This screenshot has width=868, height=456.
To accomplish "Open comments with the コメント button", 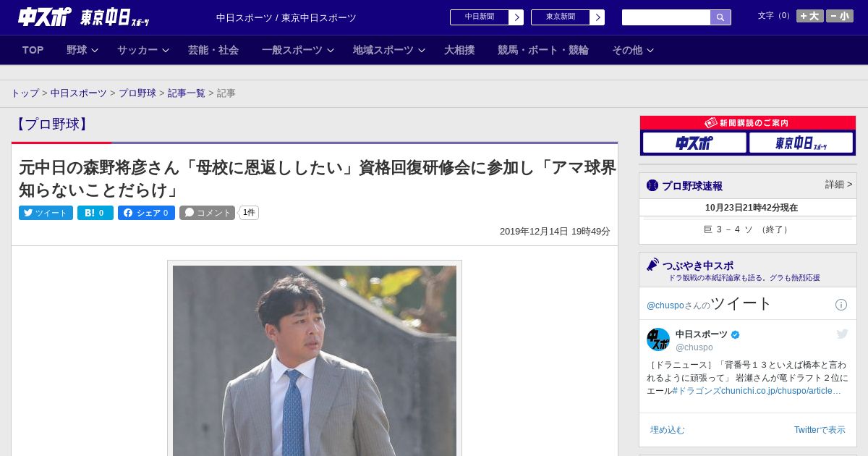I will [208, 213].
